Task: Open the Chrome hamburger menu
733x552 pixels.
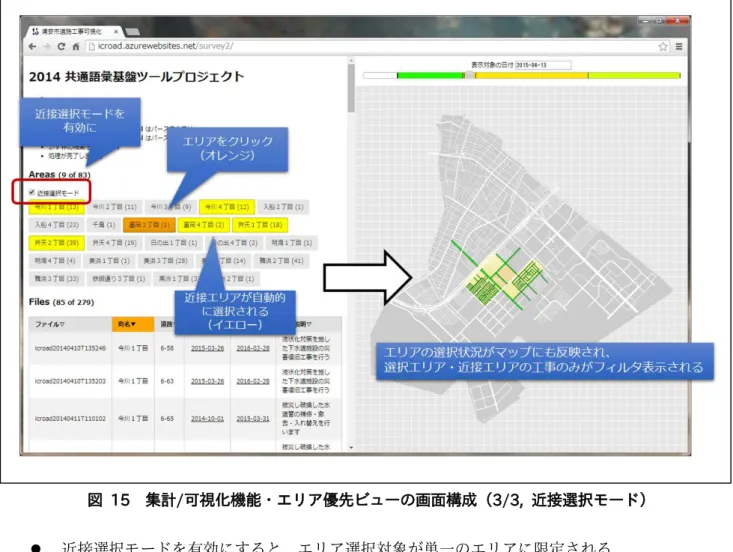Action: tap(679, 46)
